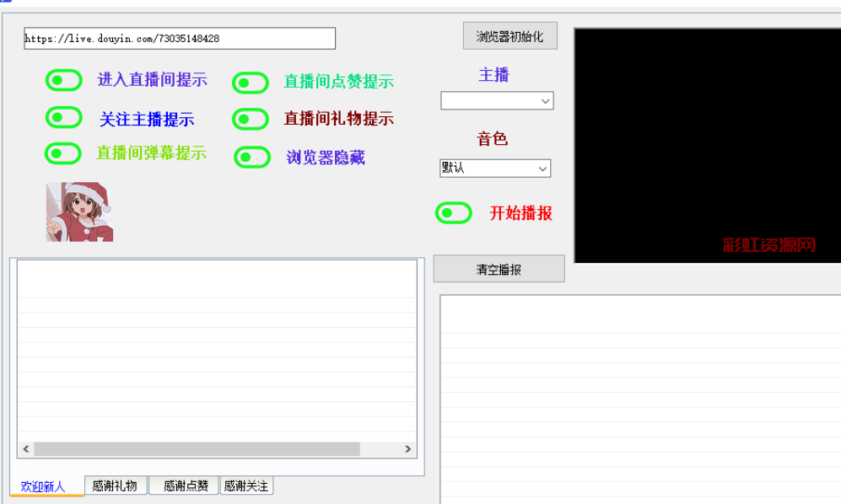
Task: Click the anime Santa girl avatar image
Action: pos(79,212)
